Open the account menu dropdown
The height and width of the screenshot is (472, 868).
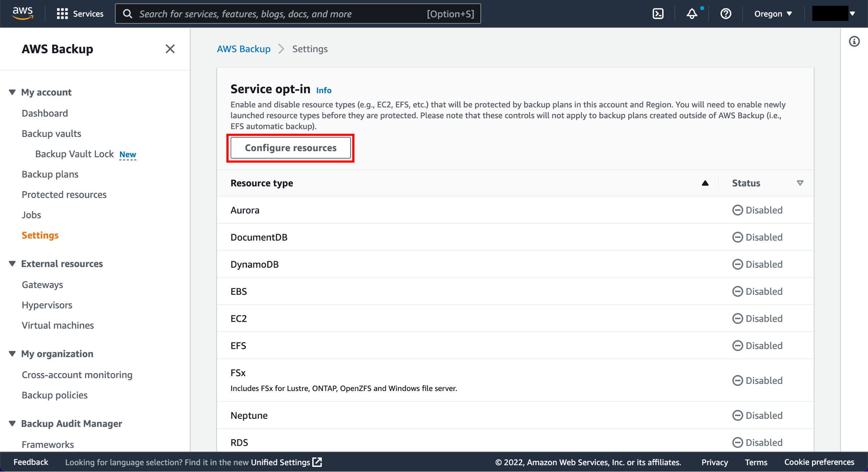pyautogui.click(x=833, y=14)
